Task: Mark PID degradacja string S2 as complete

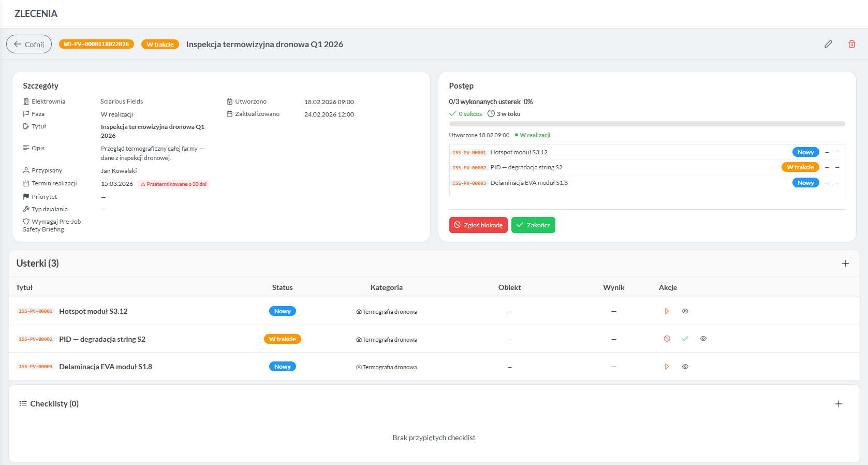Action: pyautogui.click(x=685, y=339)
